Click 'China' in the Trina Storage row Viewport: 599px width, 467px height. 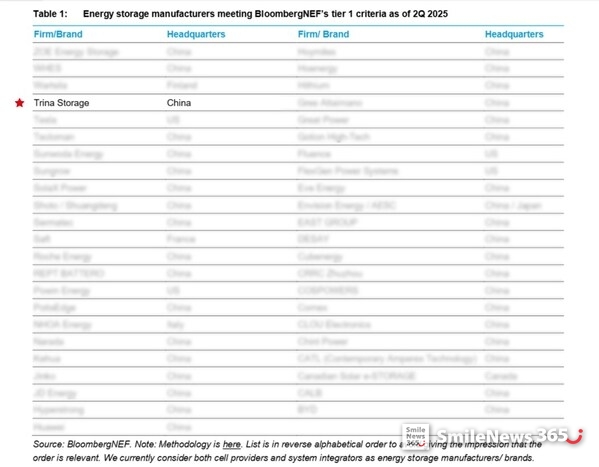(179, 103)
